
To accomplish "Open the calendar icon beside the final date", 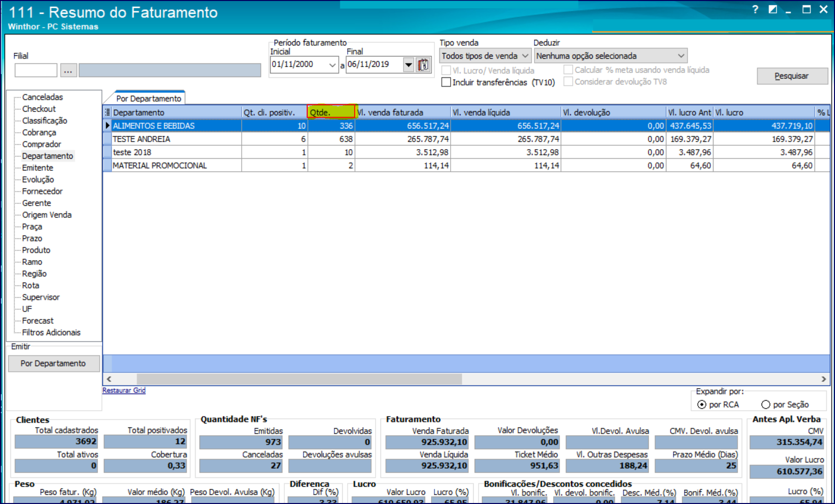I will 423,65.
